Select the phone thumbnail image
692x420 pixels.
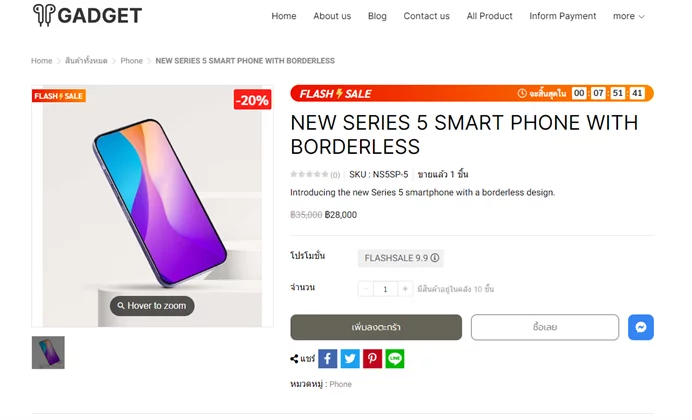(48, 352)
